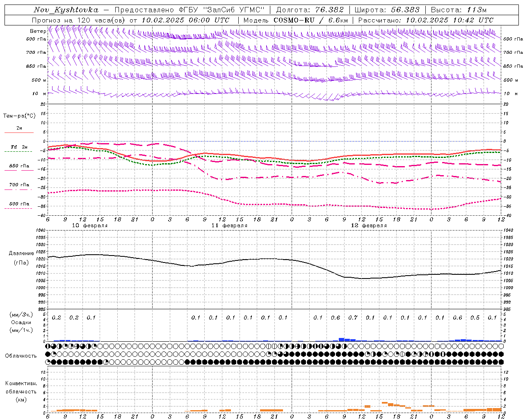Click the Ветер wind panel label
This screenshot has height=420, width=525.
pyautogui.click(x=38, y=31)
